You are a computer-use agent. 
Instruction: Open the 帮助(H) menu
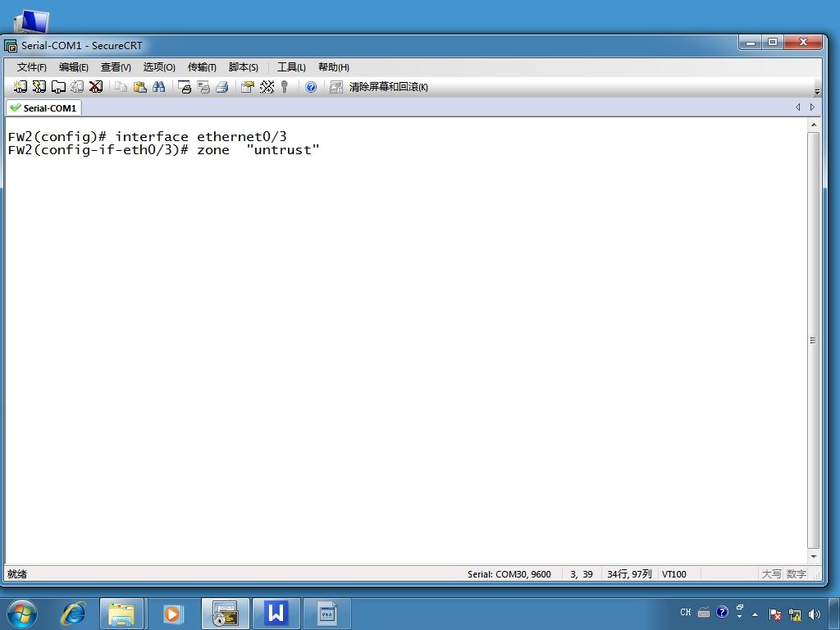point(333,67)
